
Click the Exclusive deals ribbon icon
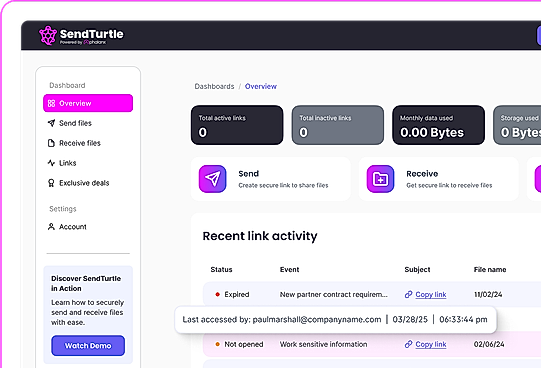click(51, 183)
